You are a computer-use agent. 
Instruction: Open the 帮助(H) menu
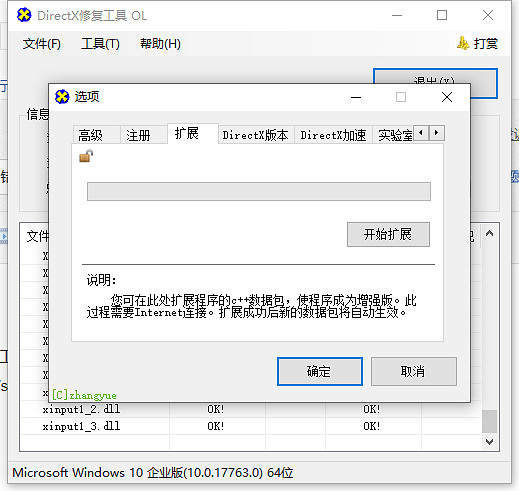coord(160,44)
